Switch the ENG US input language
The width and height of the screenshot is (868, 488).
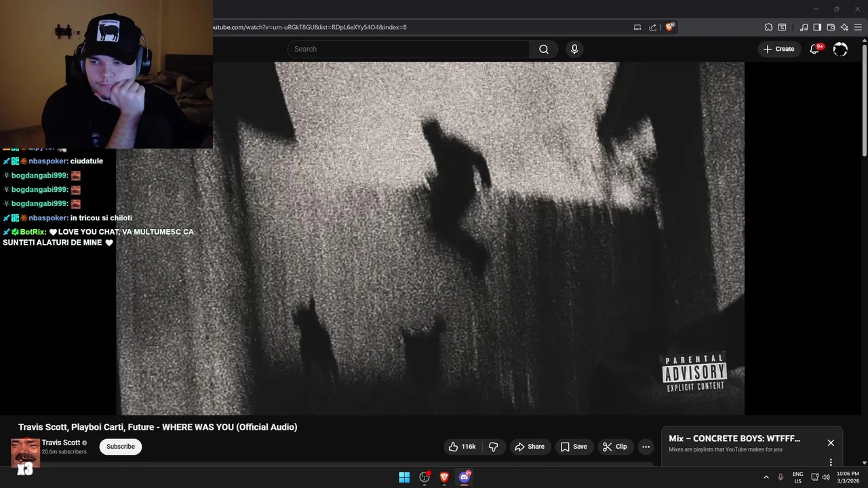797,477
